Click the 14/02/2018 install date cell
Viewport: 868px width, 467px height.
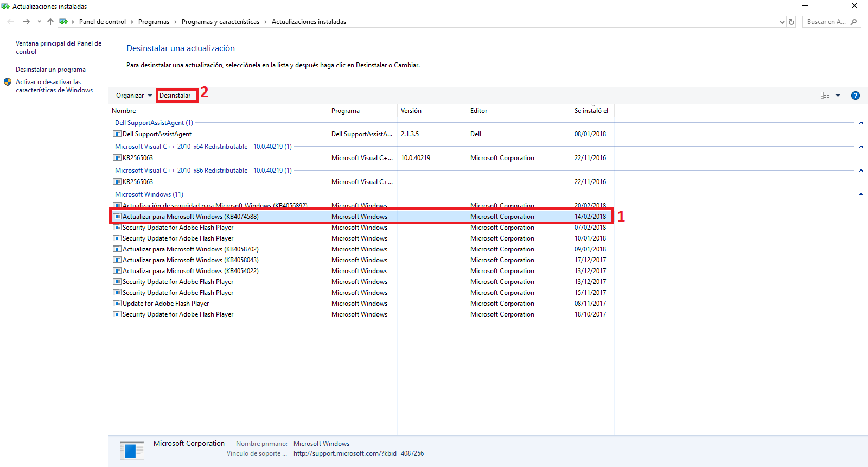(590, 217)
